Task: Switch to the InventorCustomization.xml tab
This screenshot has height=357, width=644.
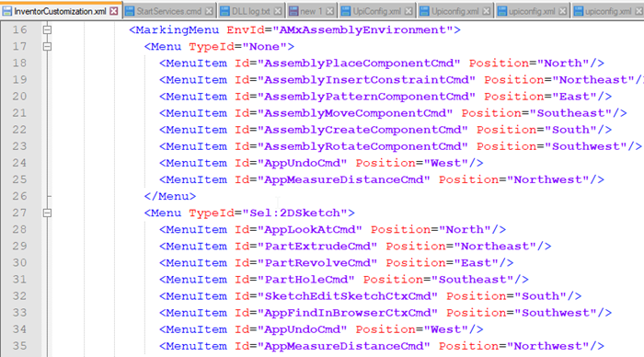Action: pos(61,11)
